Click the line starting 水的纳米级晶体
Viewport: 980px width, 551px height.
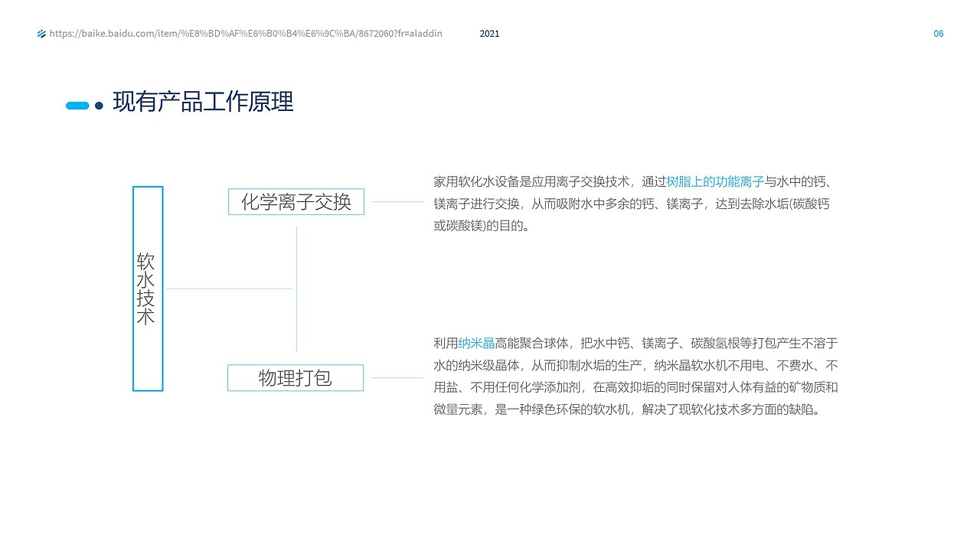pyautogui.click(x=635, y=365)
